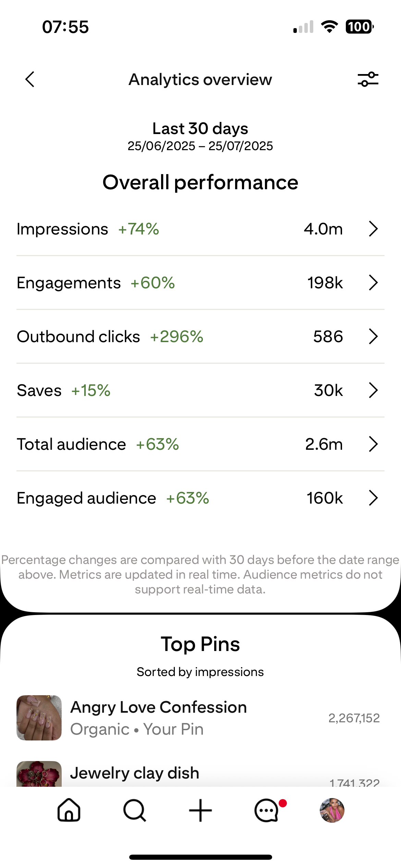The height and width of the screenshot is (868, 401).
Task: Expand the Engagements row chevron
Action: [x=373, y=283]
